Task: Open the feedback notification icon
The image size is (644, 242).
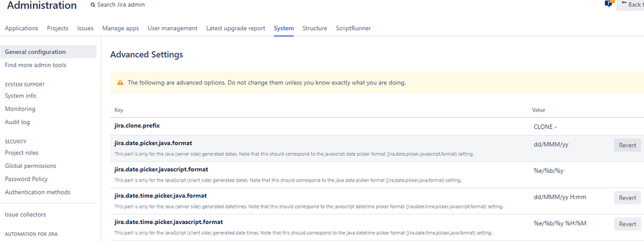Action: pos(609,4)
